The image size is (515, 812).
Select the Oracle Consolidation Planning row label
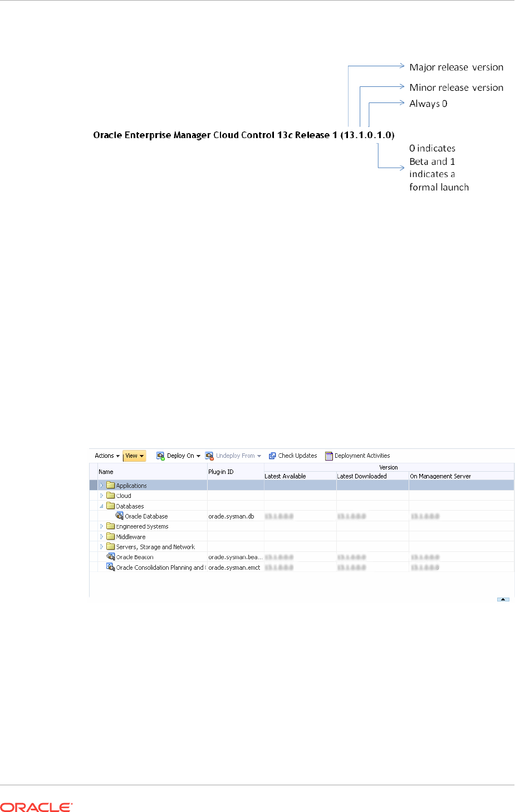pos(160,568)
